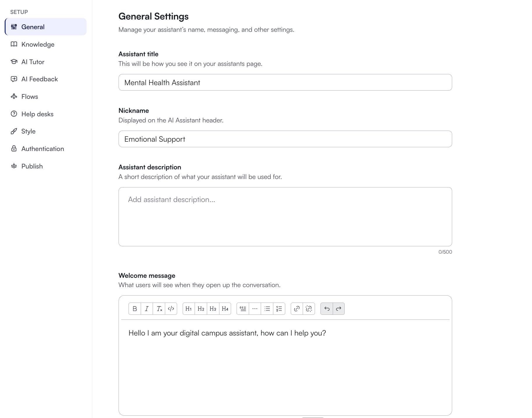
Task: Click the General Settings page heading
Action: (x=154, y=16)
